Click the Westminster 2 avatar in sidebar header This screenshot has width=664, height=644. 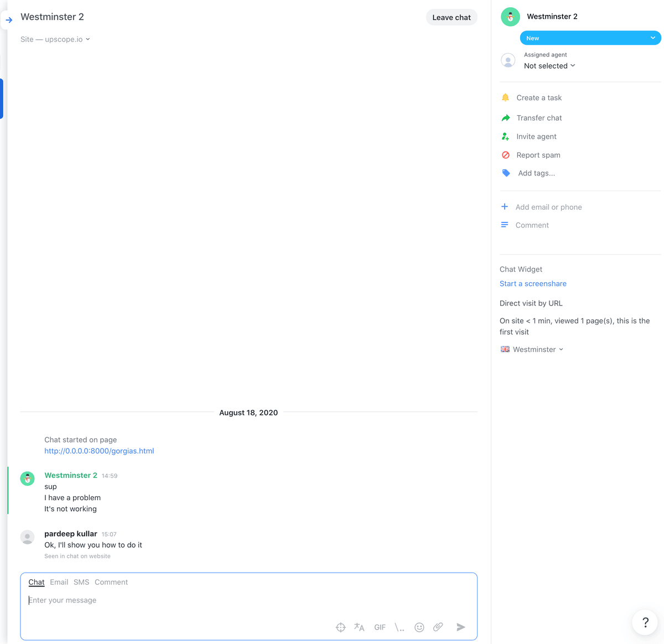[x=510, y=17]
